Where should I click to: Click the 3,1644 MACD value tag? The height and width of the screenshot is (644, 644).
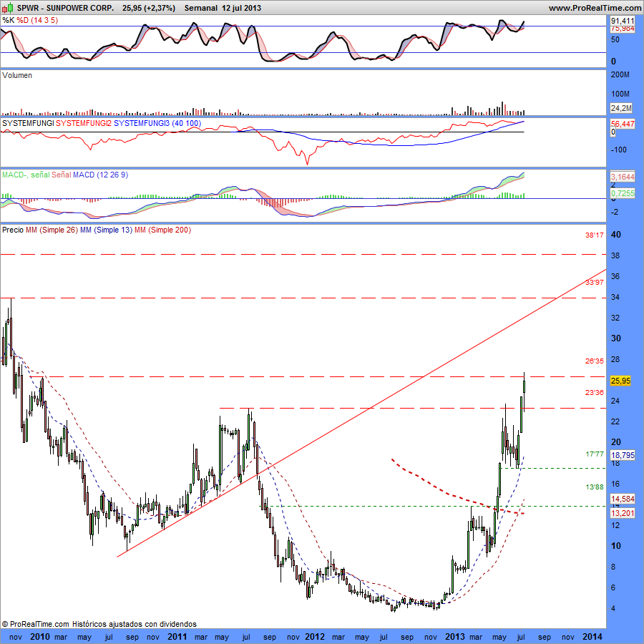tap(623, 177)
